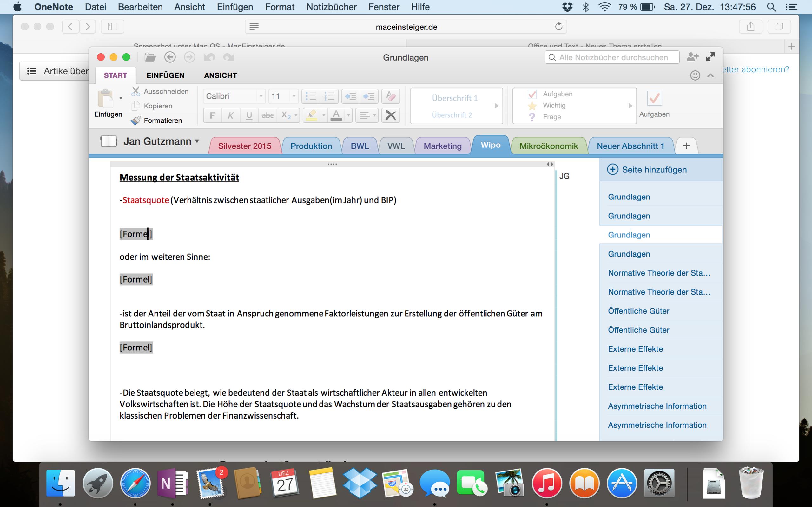812x507 pixels.
Task: Click the Einfügen clipboard paste icon
Action: tap(106, 98)
